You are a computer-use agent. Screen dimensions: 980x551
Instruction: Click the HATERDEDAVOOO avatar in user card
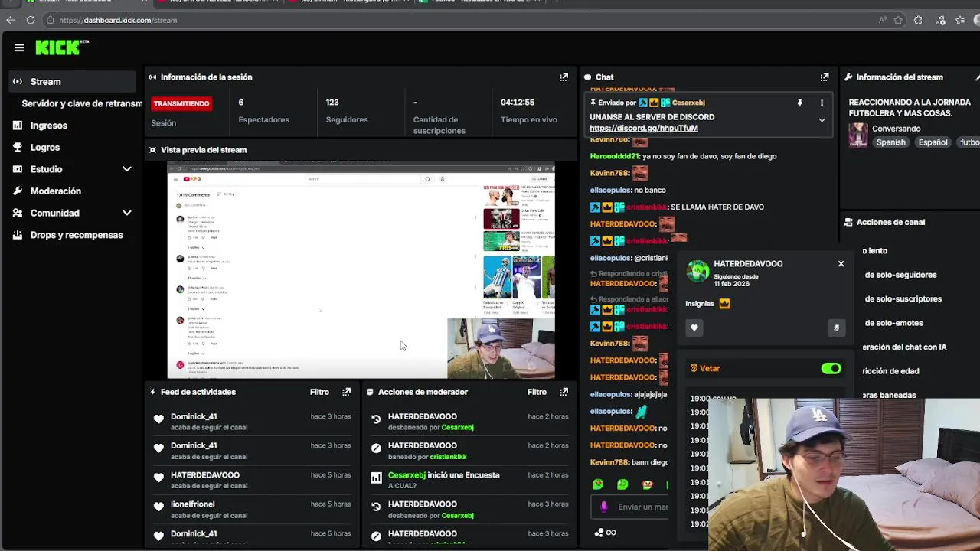(x=697, y=272)
